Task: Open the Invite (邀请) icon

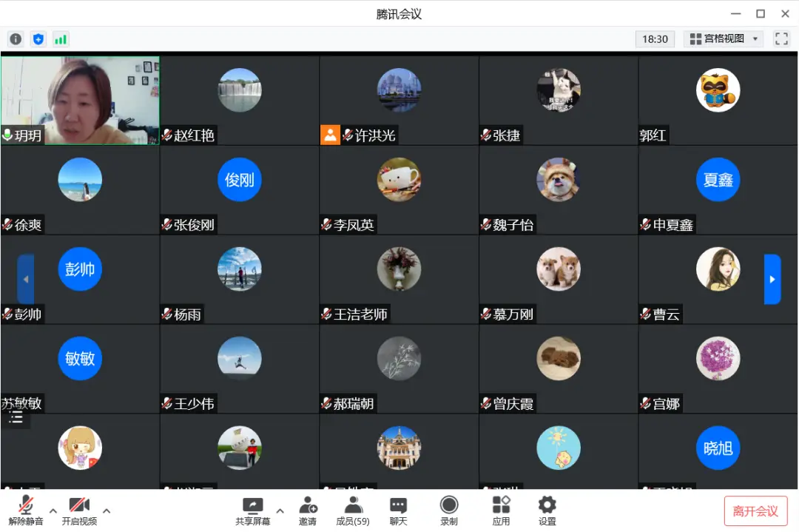Action: 308,511
